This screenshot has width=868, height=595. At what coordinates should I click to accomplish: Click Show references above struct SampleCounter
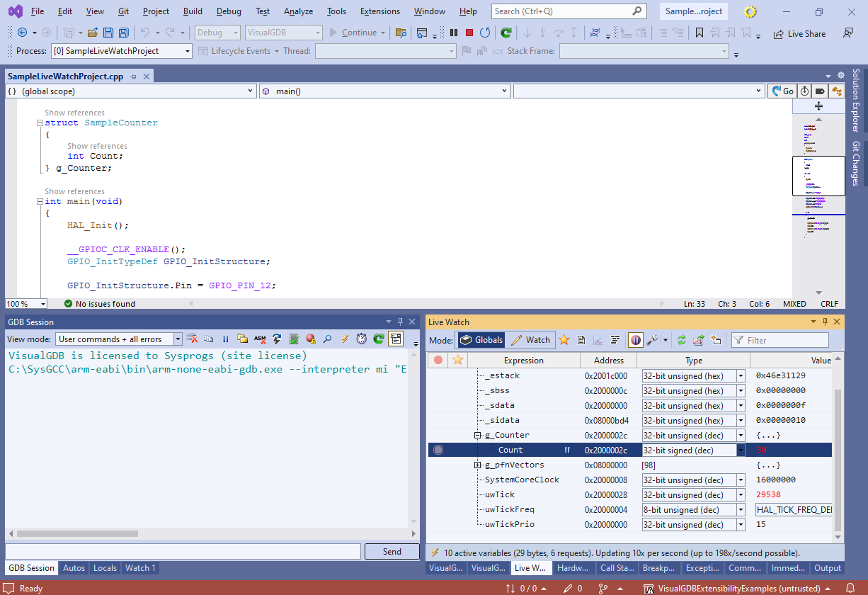pyautogui.click(x=74, y=113)
